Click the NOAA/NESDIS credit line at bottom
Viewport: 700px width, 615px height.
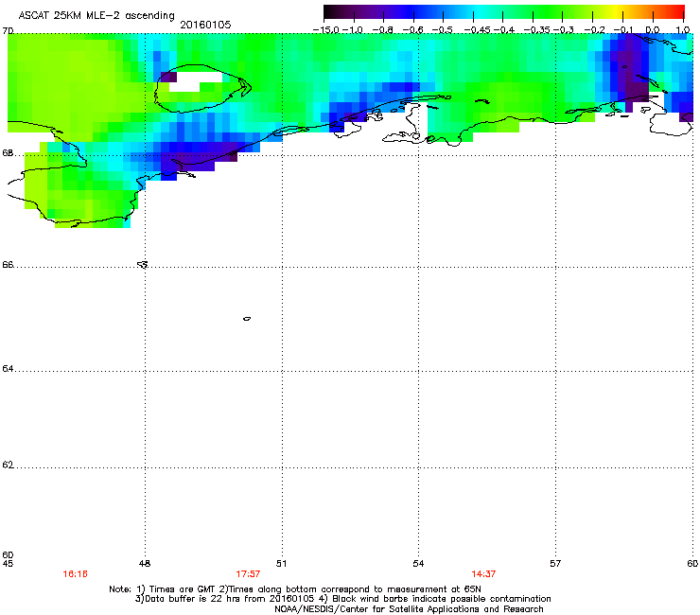pos(409,609)
